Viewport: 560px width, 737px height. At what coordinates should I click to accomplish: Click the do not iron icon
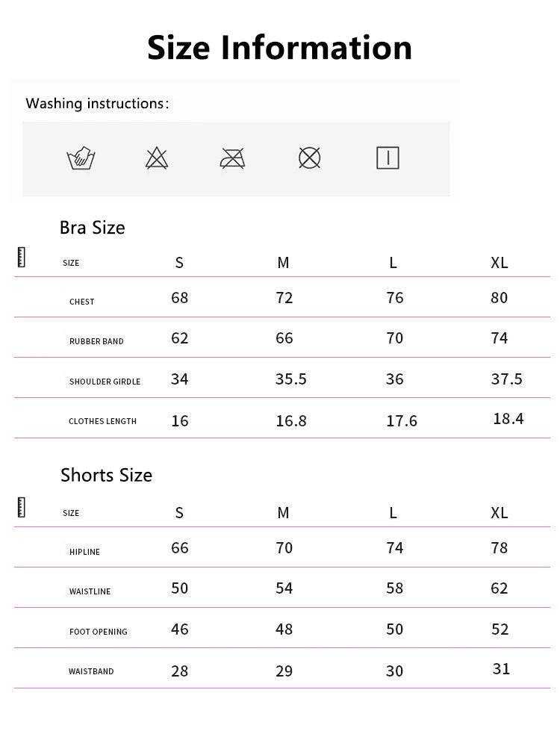232,158
